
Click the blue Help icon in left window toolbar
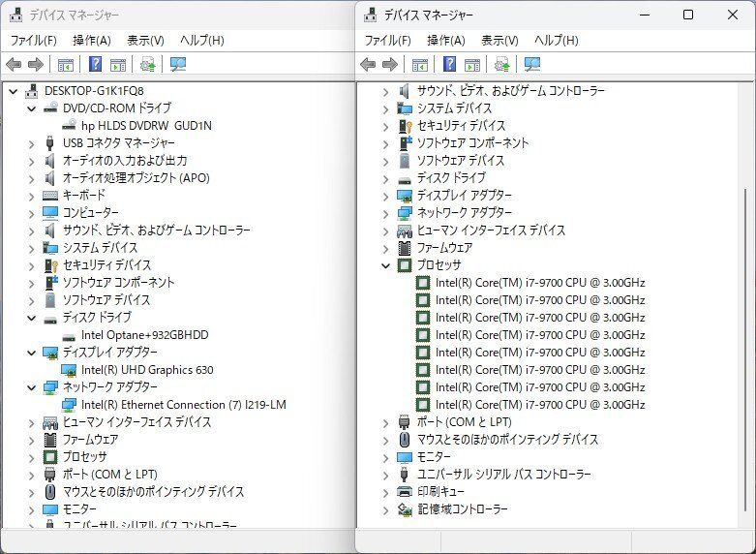(96, 65)
